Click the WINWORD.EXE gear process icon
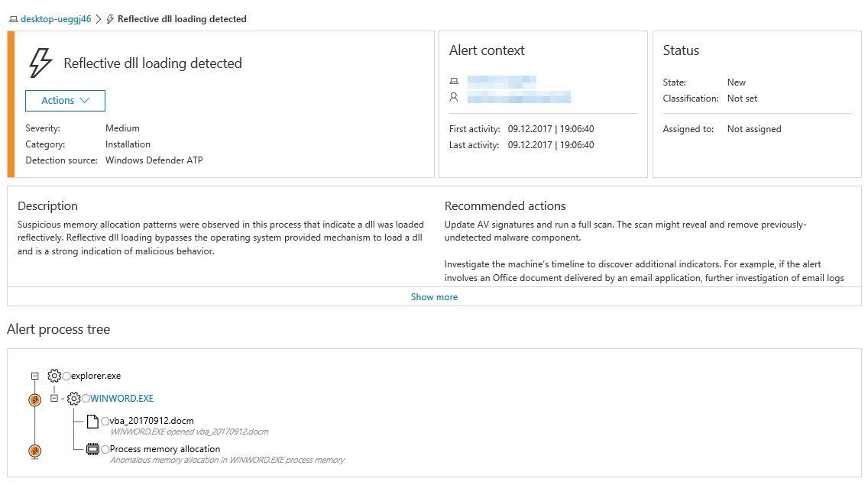868x485 pixels. (73, 399)
